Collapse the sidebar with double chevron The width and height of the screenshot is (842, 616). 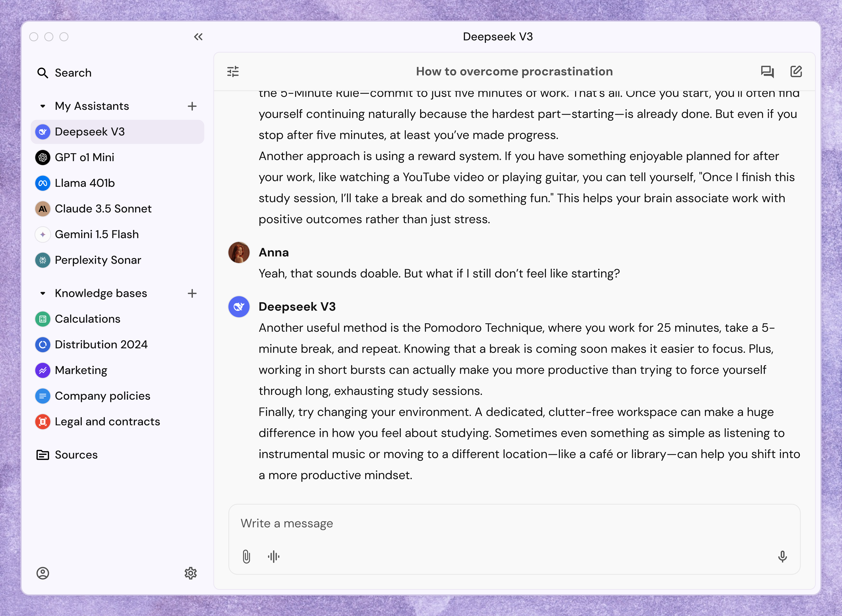tap(198, 37)
